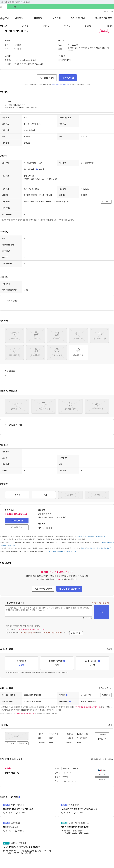Click the 건물 내부 경사로 icon
The image size is (114, 868).
(97, 406)
